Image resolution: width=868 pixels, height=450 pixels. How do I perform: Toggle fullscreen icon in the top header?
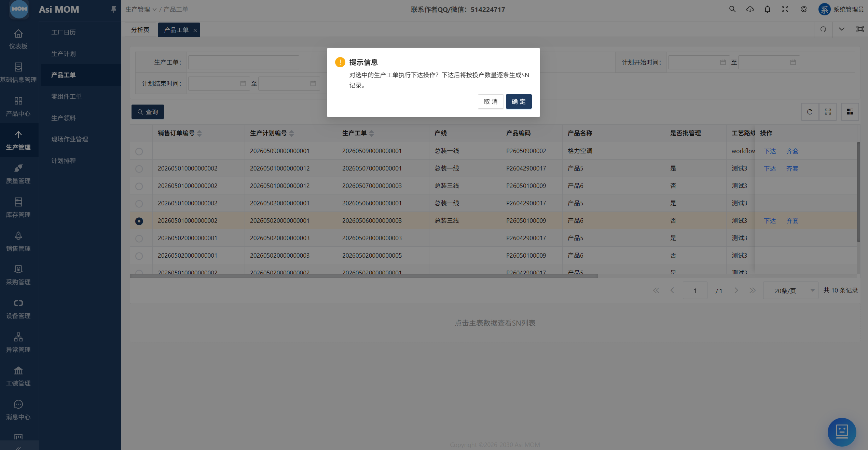(x=785, y=9)
